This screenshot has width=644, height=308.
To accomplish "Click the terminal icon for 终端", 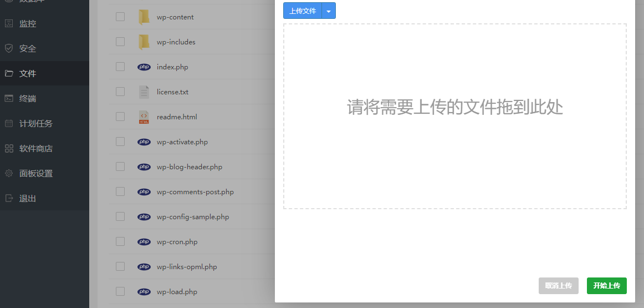I will 9,99.
